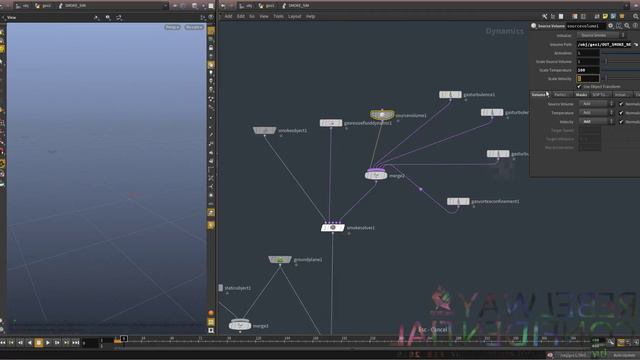The height and width of the screenshot is (360, 640).
Task: Open the Help menu in network editor
Action: [x=311, y=16]
